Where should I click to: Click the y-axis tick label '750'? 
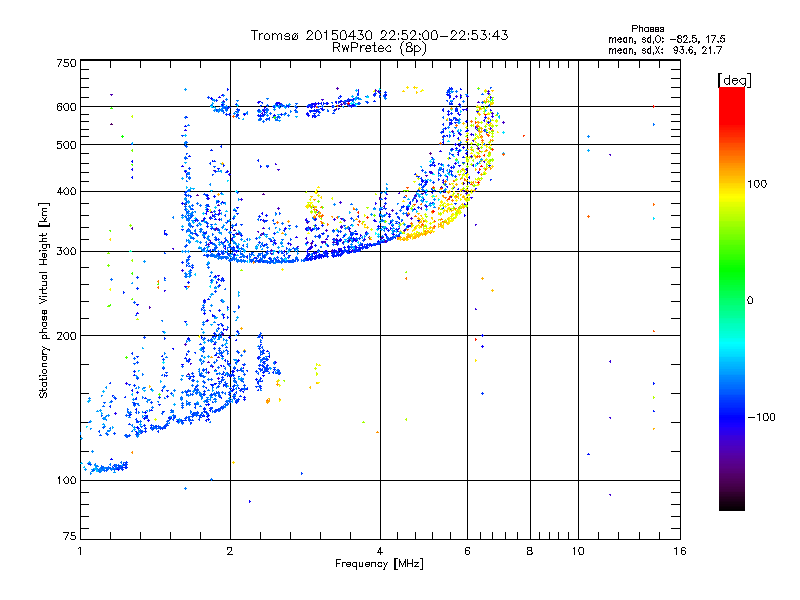tap(66, 63)
